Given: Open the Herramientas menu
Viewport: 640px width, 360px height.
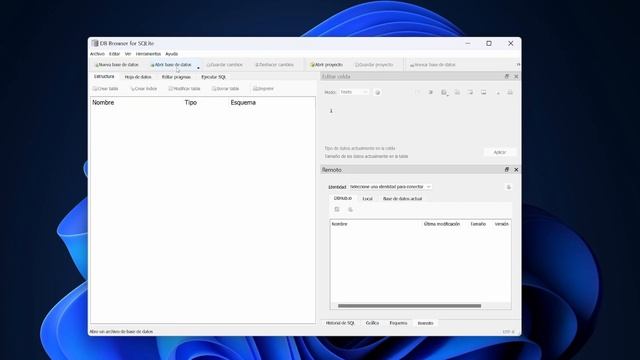Looking at the screenshot, I should [x=148, y=54].
